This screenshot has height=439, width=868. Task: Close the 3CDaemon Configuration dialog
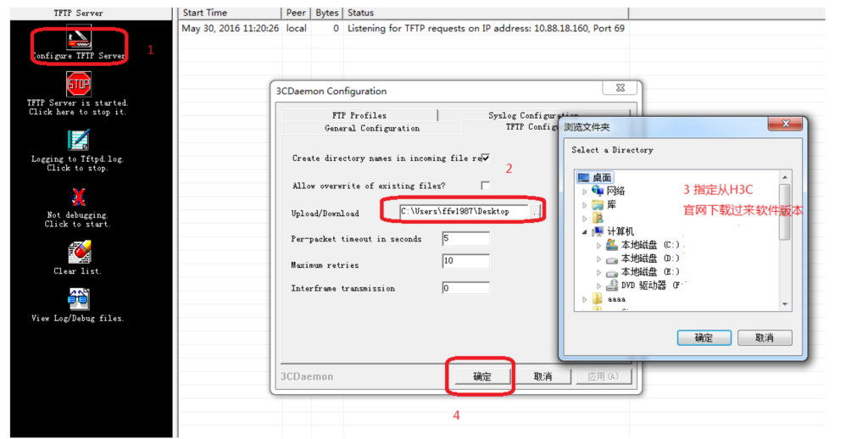(x=620, y=87)
